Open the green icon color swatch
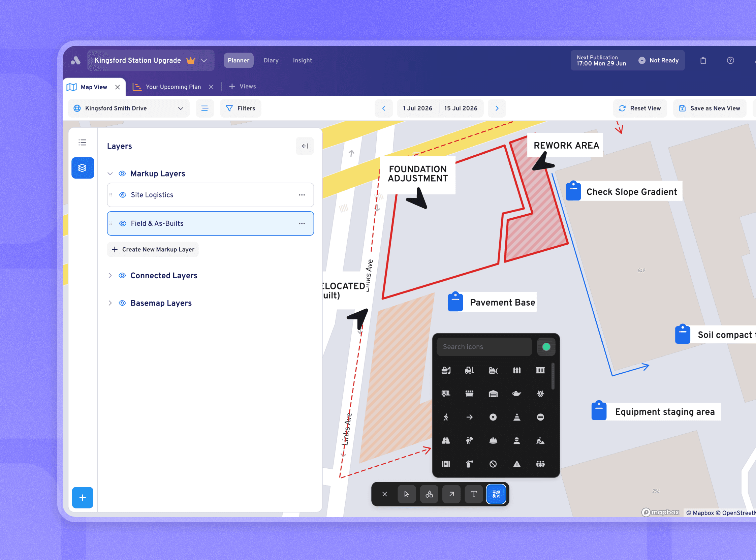Viewport: 756px width, 560px height. click(546, 347)
